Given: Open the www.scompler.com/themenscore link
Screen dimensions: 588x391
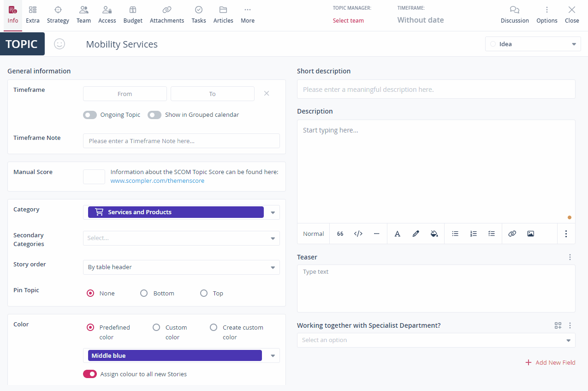Looking at the screenshot, I should 157,181.
